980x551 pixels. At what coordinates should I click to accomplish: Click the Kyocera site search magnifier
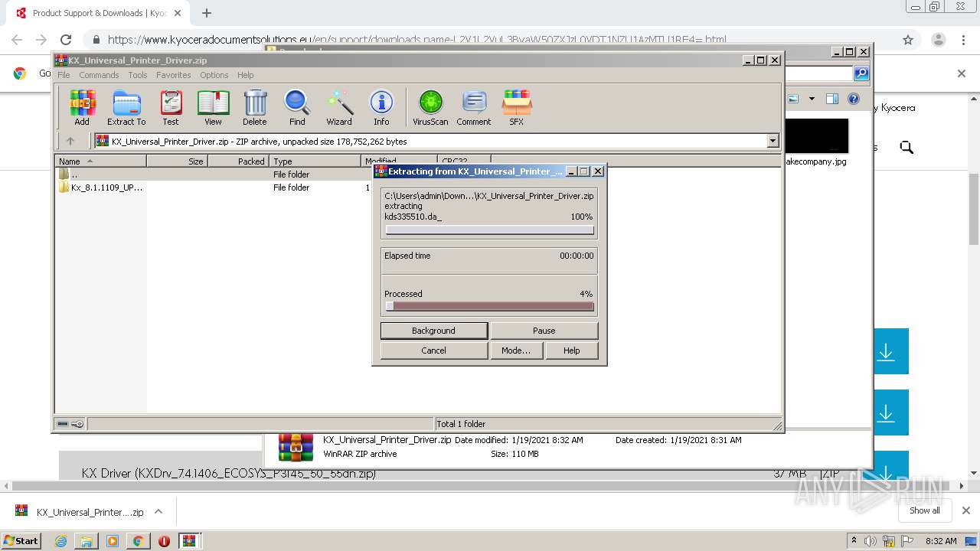pos(906,147)
